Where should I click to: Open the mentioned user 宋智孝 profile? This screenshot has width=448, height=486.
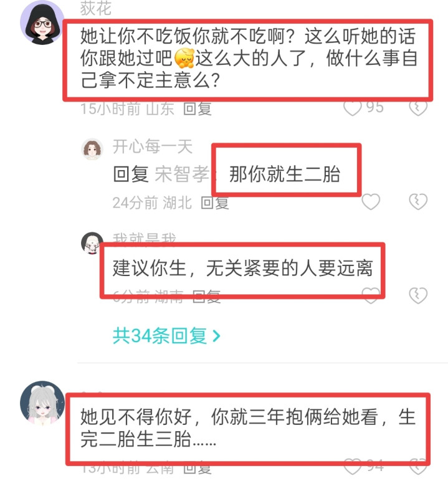(x=182, y=174)
